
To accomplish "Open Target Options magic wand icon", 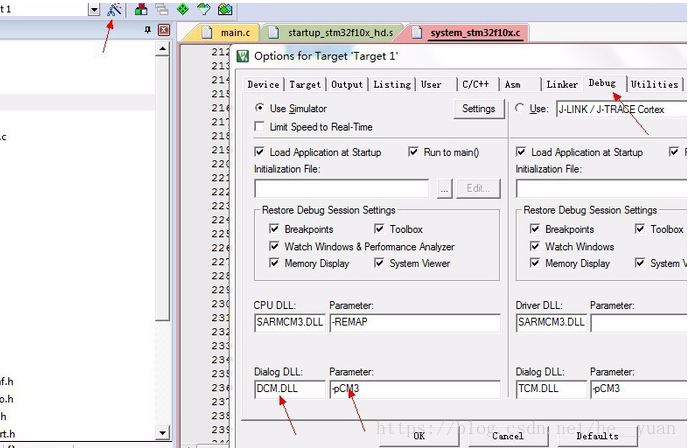I will point(114,9).
